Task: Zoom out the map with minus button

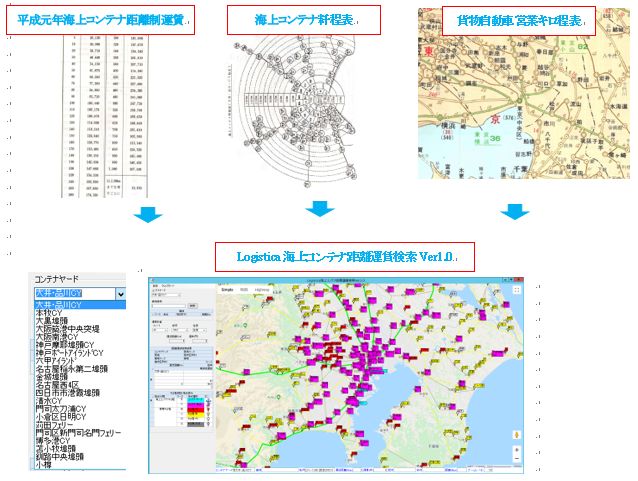Action: point(517,459)
